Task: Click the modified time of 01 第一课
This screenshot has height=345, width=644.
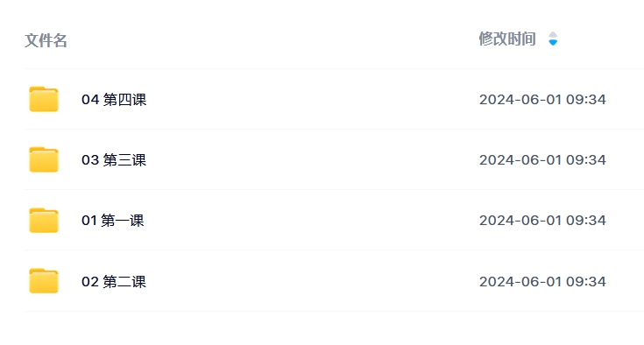Action: click(x=542, y=221)
